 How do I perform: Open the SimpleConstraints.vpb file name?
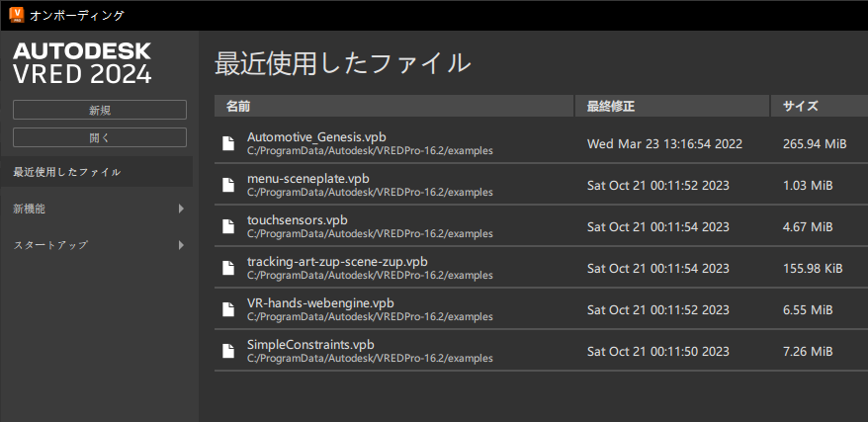click(310, 344)
